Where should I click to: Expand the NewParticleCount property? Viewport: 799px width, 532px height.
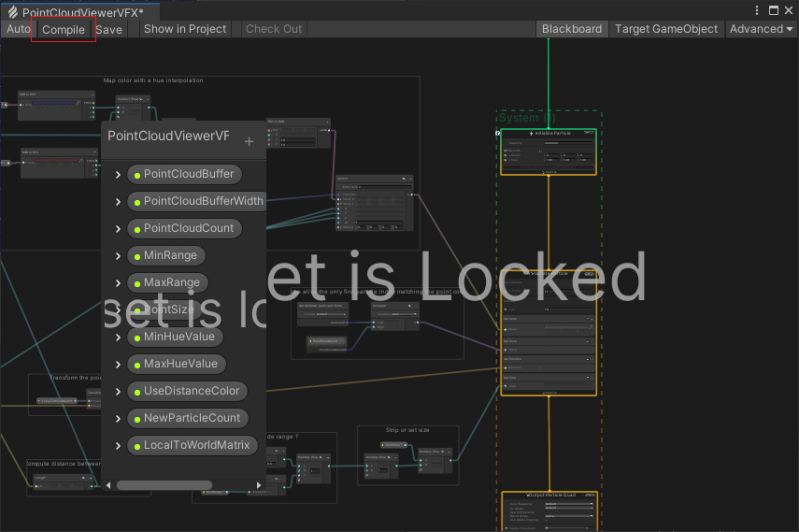coord(118,418)
